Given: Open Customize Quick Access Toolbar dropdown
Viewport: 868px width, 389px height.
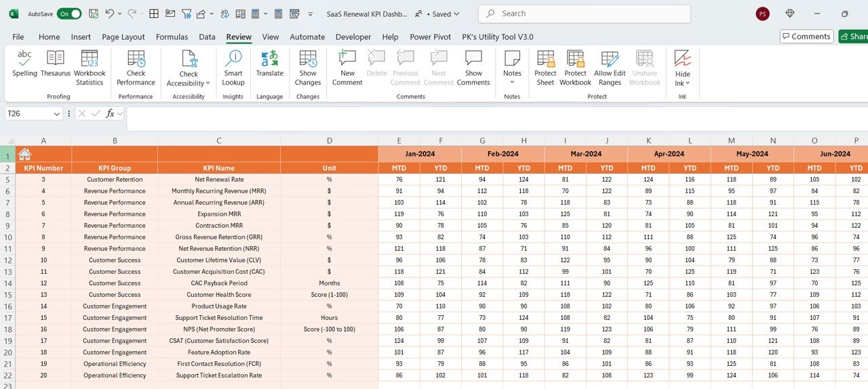Looking at the screenshot, I should tap(311, 14).
